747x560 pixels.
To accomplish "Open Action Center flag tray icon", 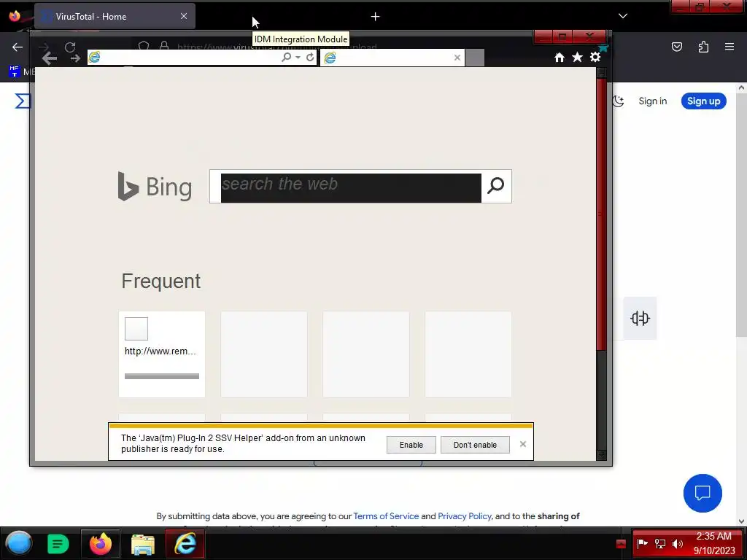I will [x=642, y=543].
